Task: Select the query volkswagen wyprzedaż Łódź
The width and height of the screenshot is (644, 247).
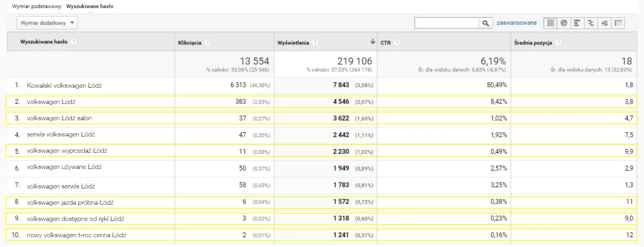Action: pyautogui.click(x=67, y=151)
